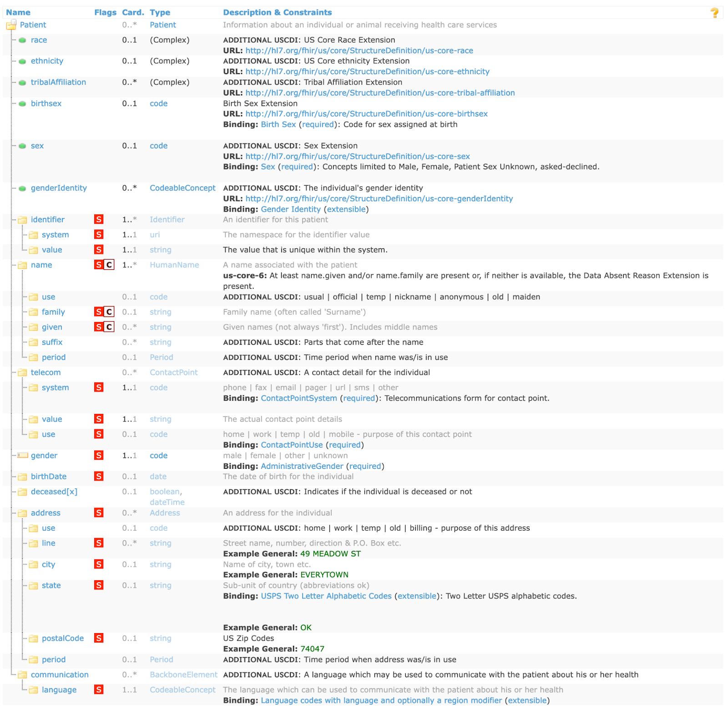This screenshot has width=728, height=709.
Task: Click the green extension icon beside ethnicity
Action: point(22,61)
